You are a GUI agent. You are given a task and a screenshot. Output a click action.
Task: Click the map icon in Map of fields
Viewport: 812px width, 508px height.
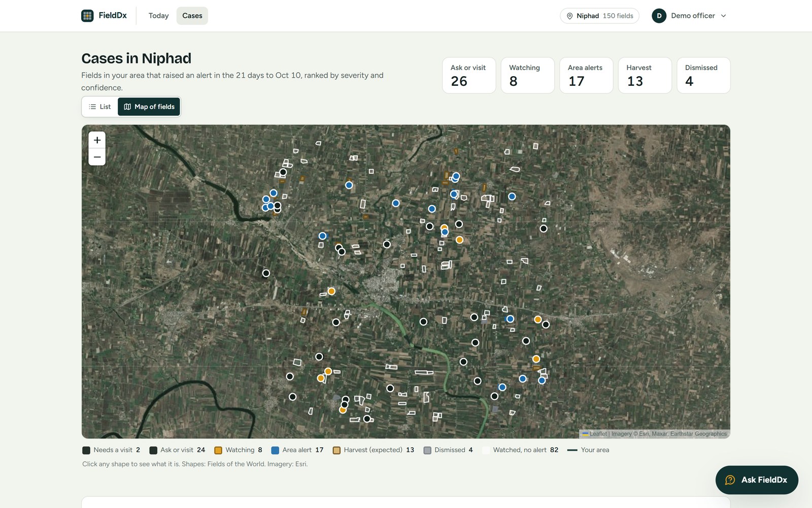127,107
